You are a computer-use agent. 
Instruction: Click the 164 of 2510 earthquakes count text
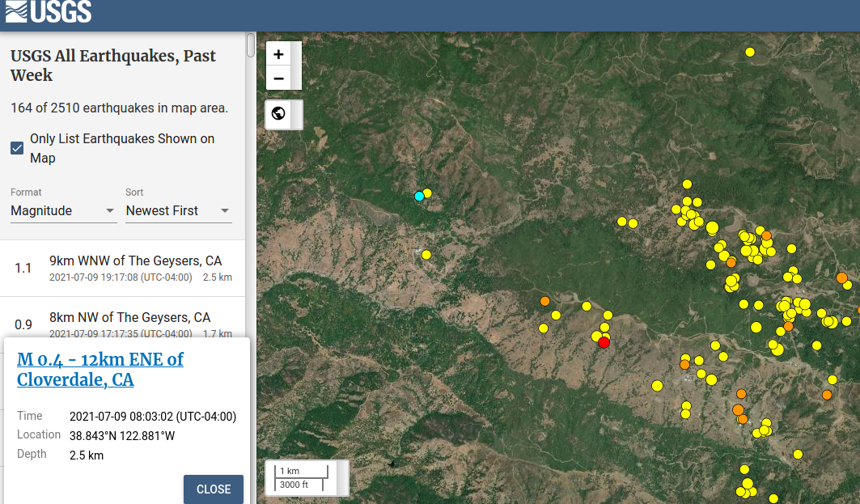click(x=119, y=108)
